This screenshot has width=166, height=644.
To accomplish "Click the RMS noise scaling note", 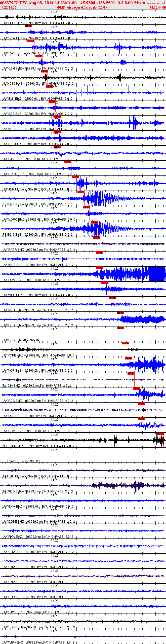I will tap(83, 8).
